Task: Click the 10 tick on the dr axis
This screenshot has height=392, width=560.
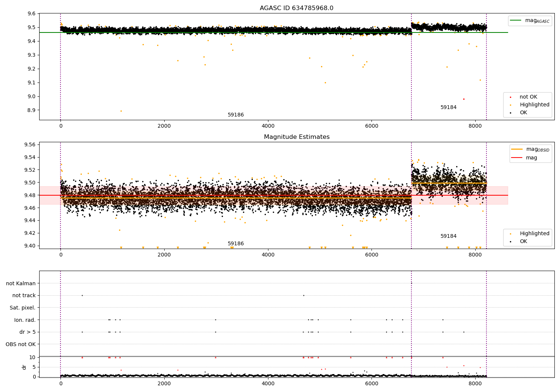Action: coord(32,358)
